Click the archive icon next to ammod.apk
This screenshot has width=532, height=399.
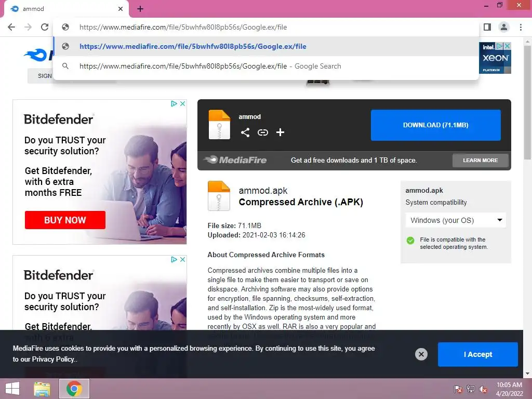219,196
